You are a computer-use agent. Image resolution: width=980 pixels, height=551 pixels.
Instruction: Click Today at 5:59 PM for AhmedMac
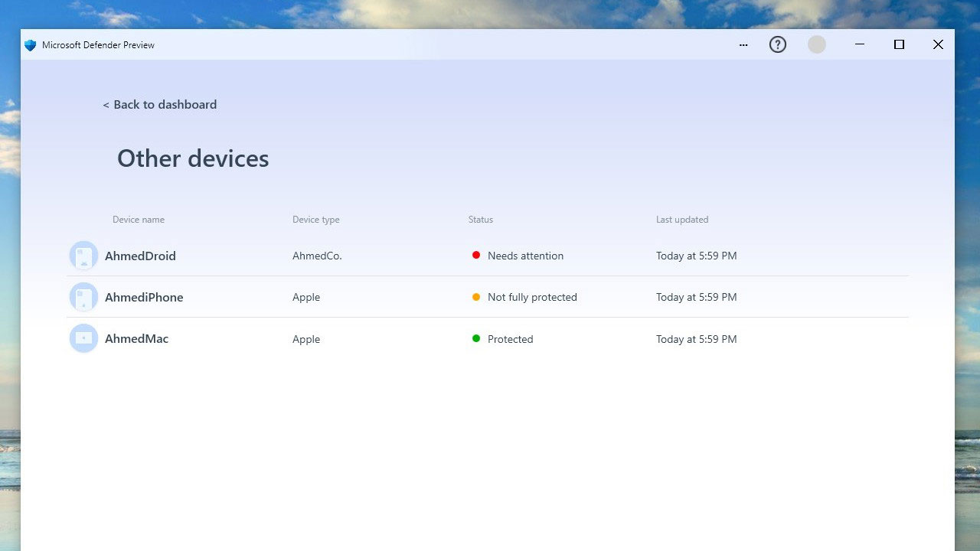(x=696, y=338)
